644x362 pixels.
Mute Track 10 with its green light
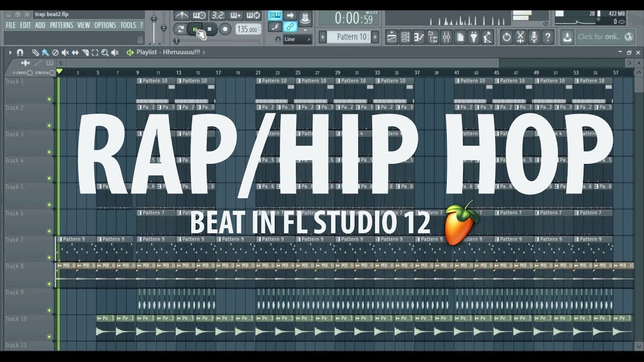point(49,337)
